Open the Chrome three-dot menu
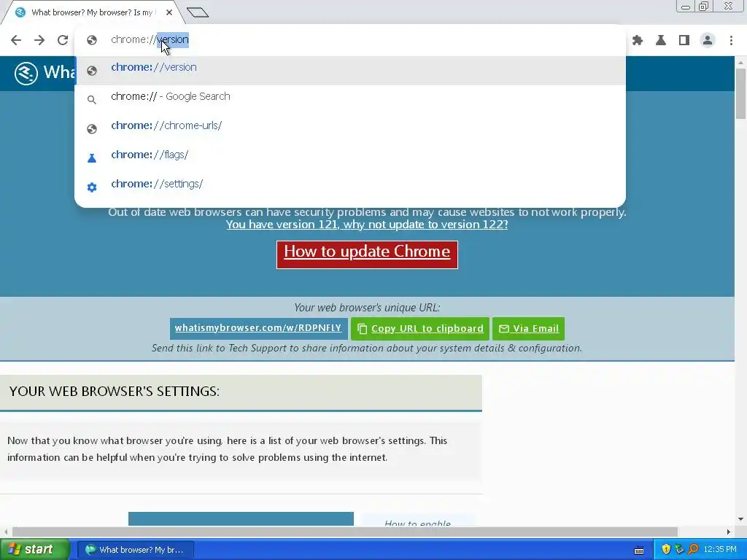 coord(731,41)
